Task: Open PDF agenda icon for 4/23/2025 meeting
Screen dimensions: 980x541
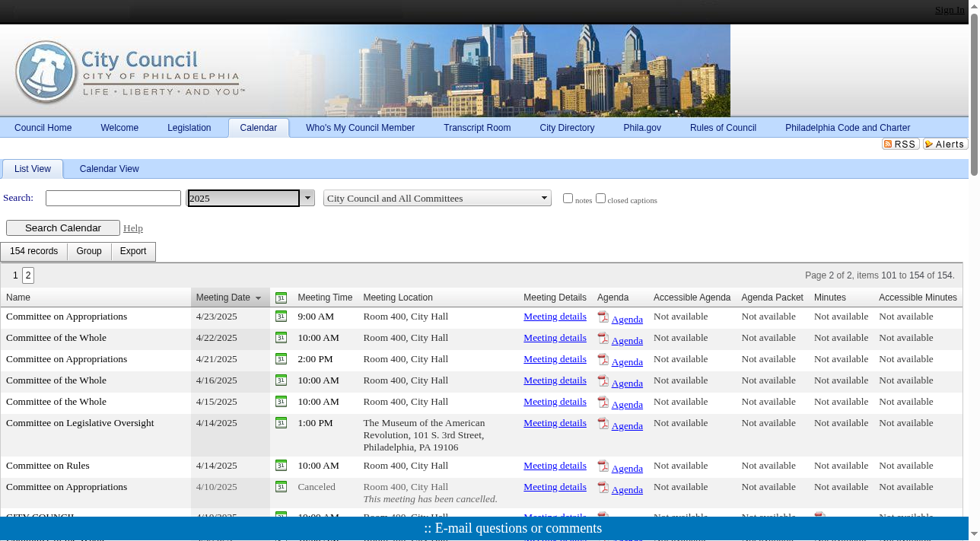Action: point(603,317)
